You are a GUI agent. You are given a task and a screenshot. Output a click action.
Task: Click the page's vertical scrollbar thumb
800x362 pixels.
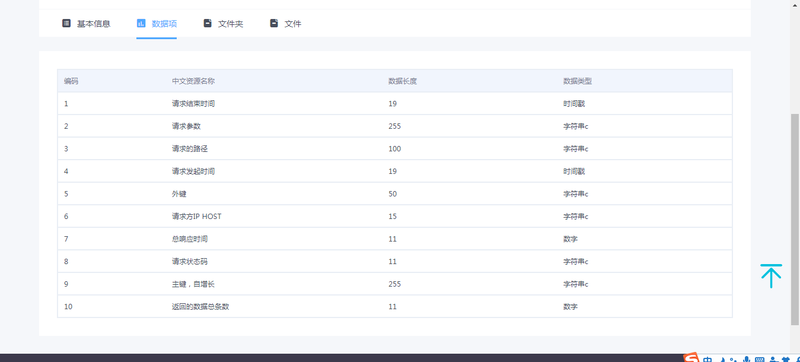[795, 219]
